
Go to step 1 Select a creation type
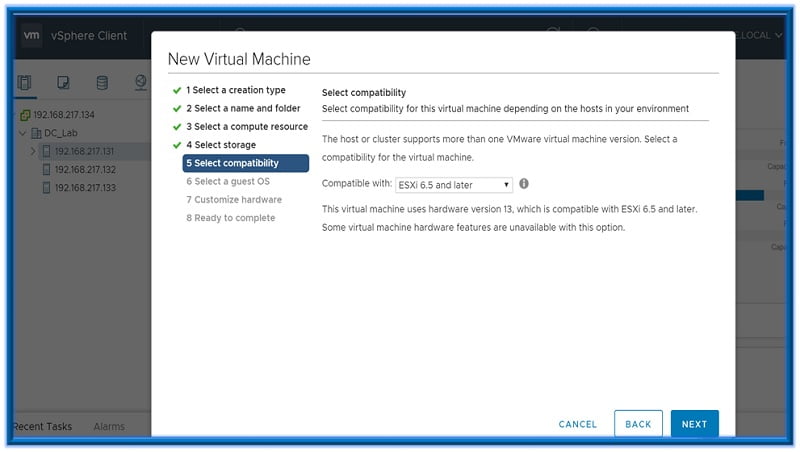pos(235,90)
